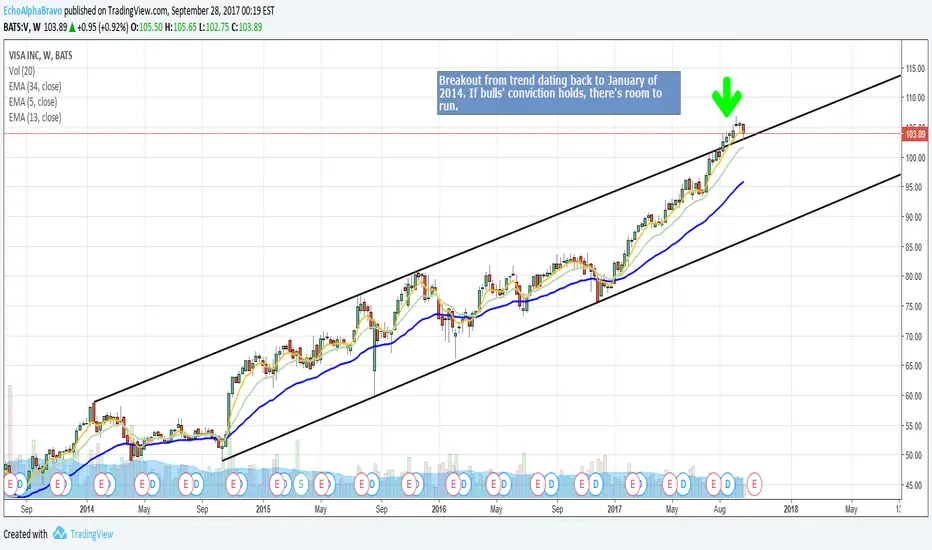932x550 pixels.
Task: Click the high value H:105.65
Action: coord(181,27)
